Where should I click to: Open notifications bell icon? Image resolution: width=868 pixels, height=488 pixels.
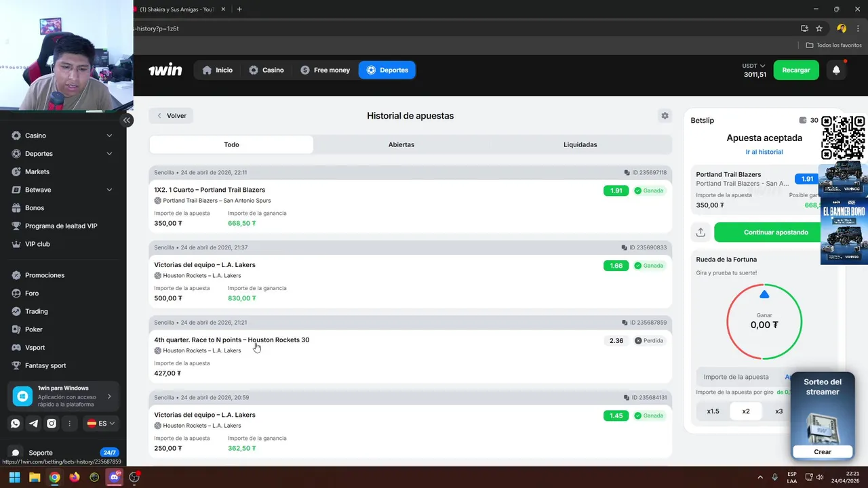tap(836, 70)
